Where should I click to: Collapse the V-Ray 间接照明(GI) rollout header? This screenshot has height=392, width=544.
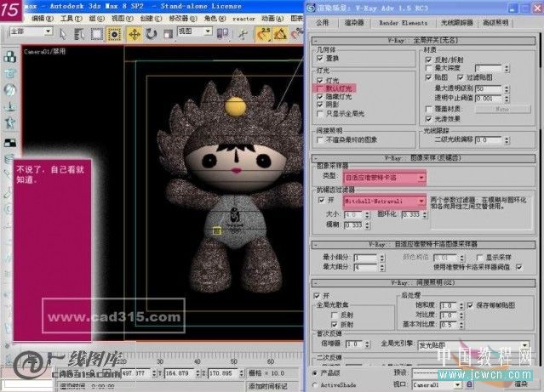423,283
